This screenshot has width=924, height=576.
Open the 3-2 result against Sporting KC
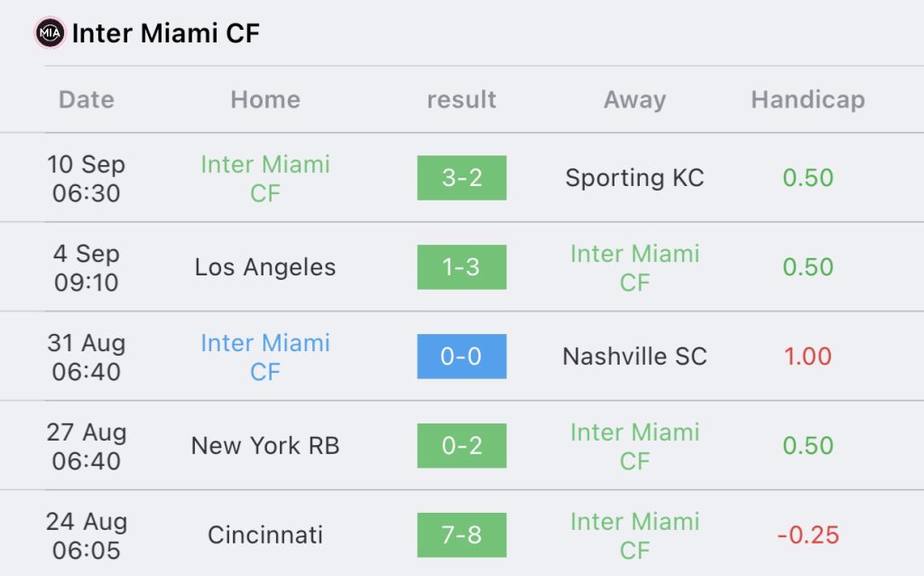point(461,178)
